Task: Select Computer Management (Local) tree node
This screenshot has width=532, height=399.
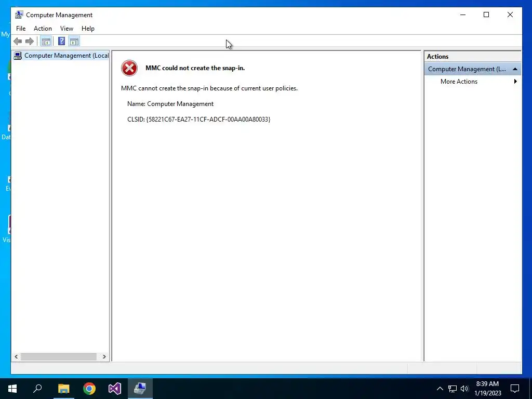Action: pyautogui.click(x=61, y=56)
